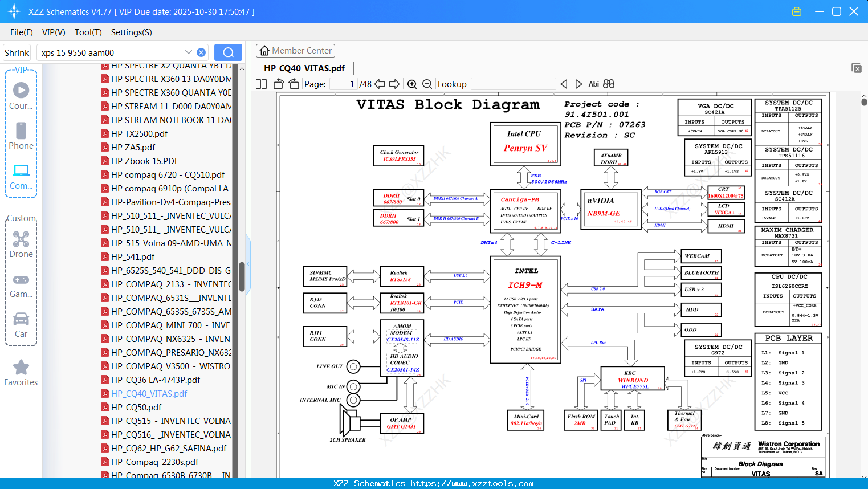Open the File(F) menu

coord(22,32)
